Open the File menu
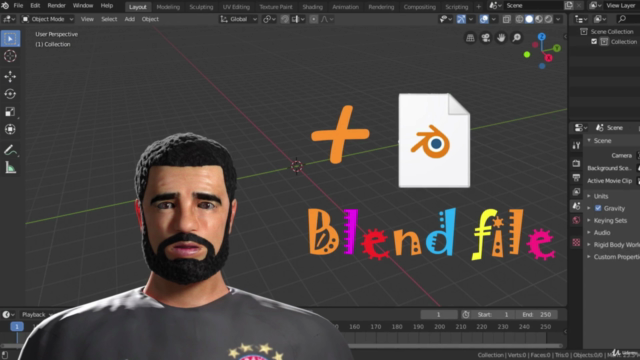The width and height of the screenshot is (640, 360). [18, 6]
